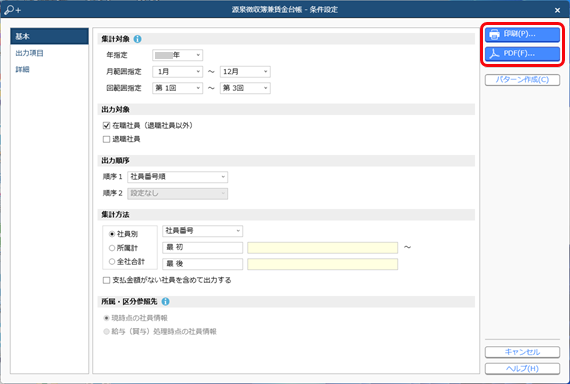
Task: Open the 第1回 start count dropdown
Action: coord(177,88)
